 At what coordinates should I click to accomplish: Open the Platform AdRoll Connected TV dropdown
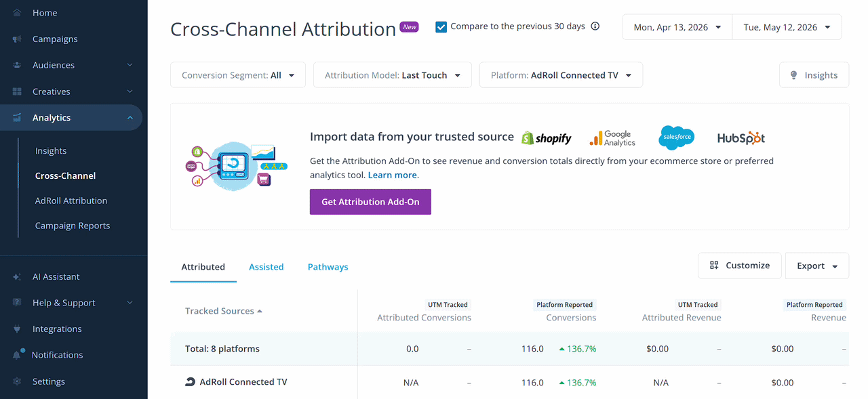[561, 75]
